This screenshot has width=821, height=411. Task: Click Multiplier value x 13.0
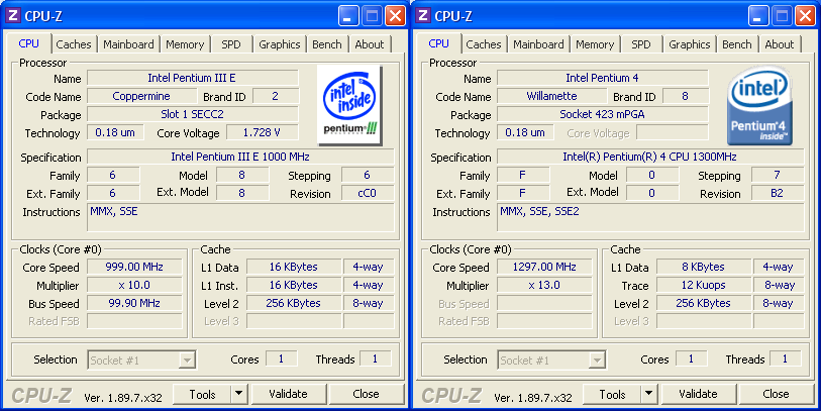[545, 285]
